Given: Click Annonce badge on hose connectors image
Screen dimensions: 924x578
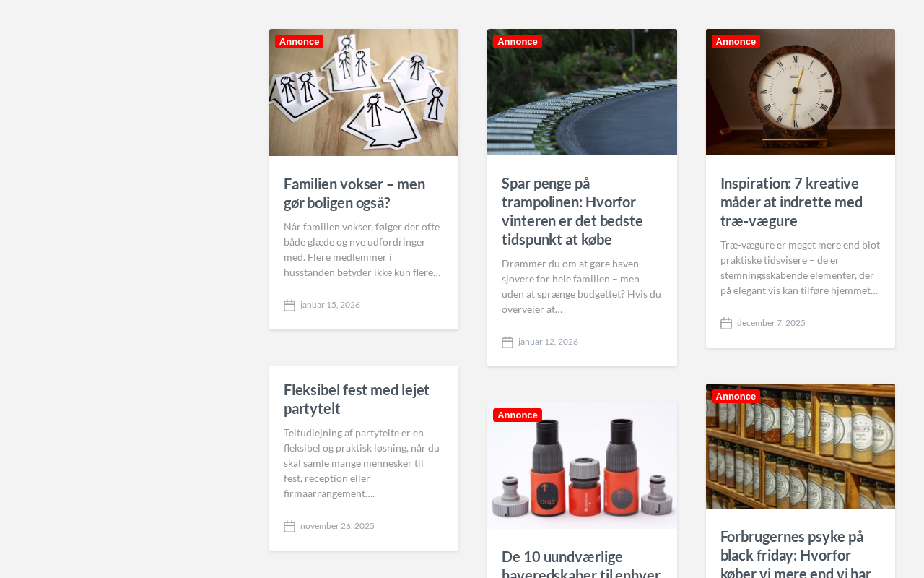Looking at the screenshot, I should click(x=518, y=415).
